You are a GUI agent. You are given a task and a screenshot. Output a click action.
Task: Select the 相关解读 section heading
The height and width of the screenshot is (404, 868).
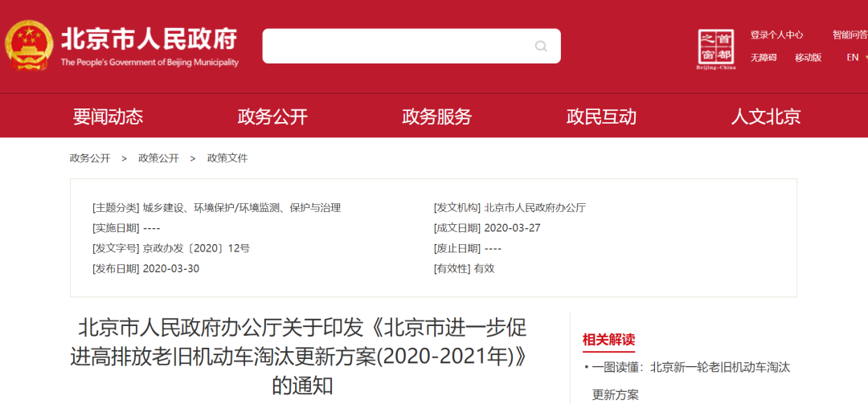point(608,339)
